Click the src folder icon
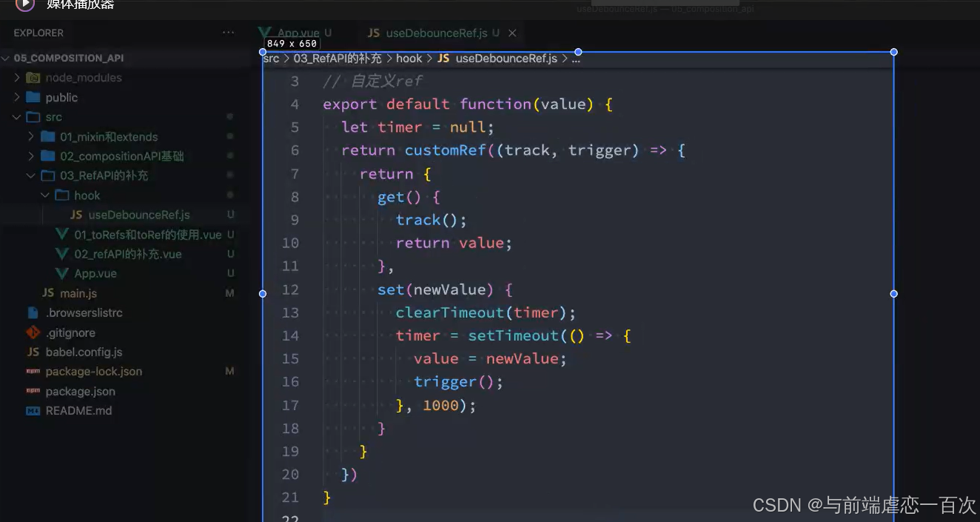 (x=33, y=117)
